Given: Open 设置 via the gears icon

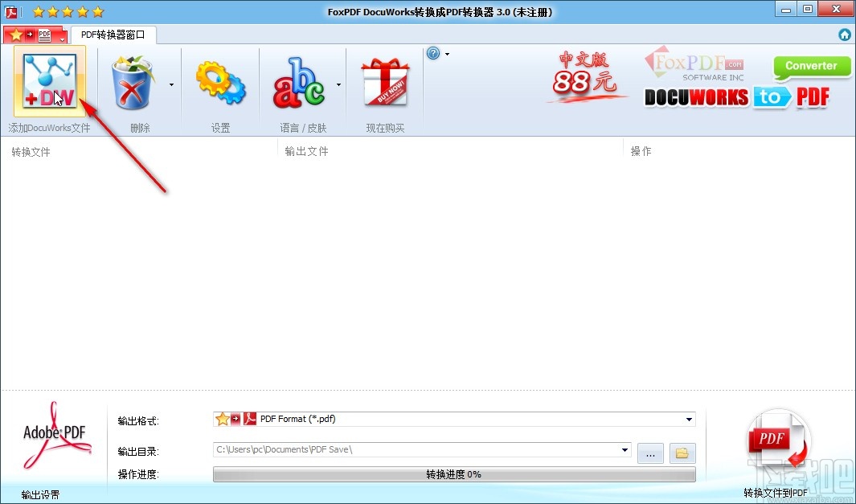Looking at the screenshot, I should click(220, 80).
